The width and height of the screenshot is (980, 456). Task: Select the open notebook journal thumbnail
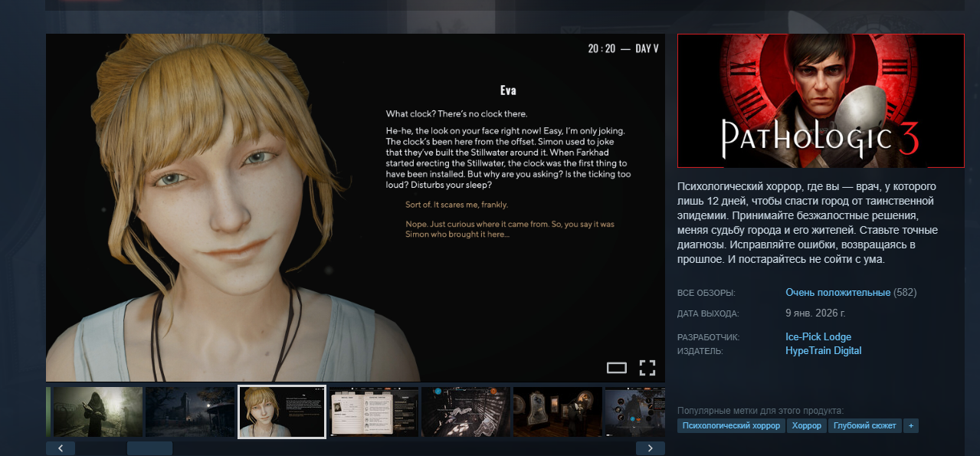coord(374,412)
